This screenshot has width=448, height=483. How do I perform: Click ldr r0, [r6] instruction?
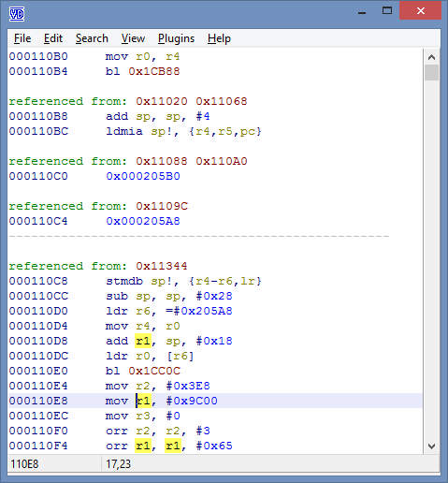[150, 356]
